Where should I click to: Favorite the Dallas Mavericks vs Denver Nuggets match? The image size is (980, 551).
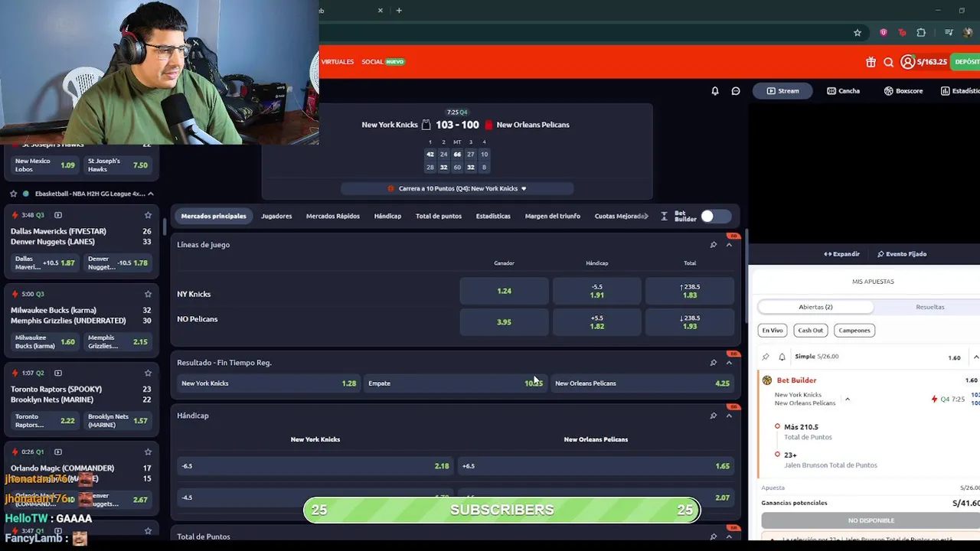point(148,215)
